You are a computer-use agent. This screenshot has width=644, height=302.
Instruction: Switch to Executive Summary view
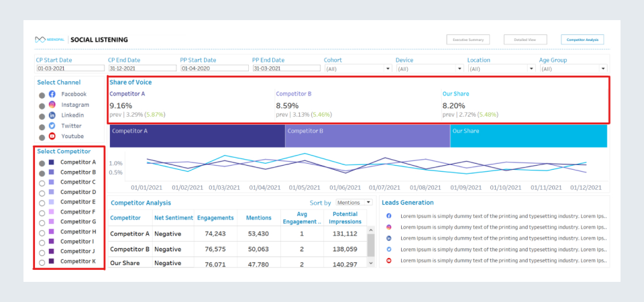click(x=468, y=40)
